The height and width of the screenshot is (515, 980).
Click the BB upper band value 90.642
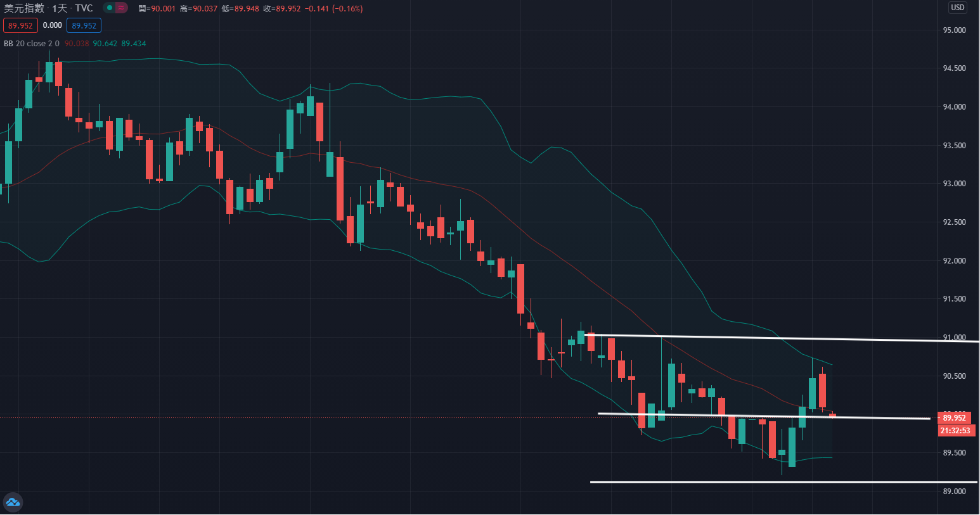coord(105,44)
